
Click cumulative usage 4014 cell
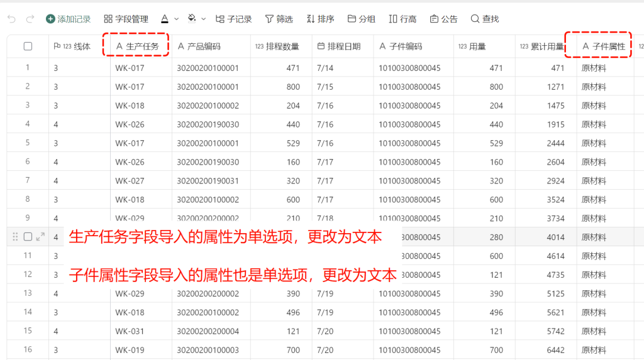547,237
